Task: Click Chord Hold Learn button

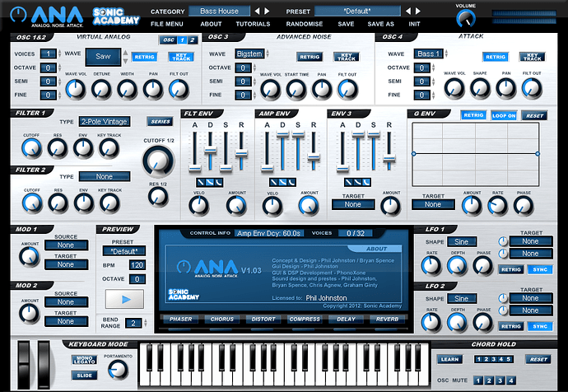Action: [x=450, y=359]
